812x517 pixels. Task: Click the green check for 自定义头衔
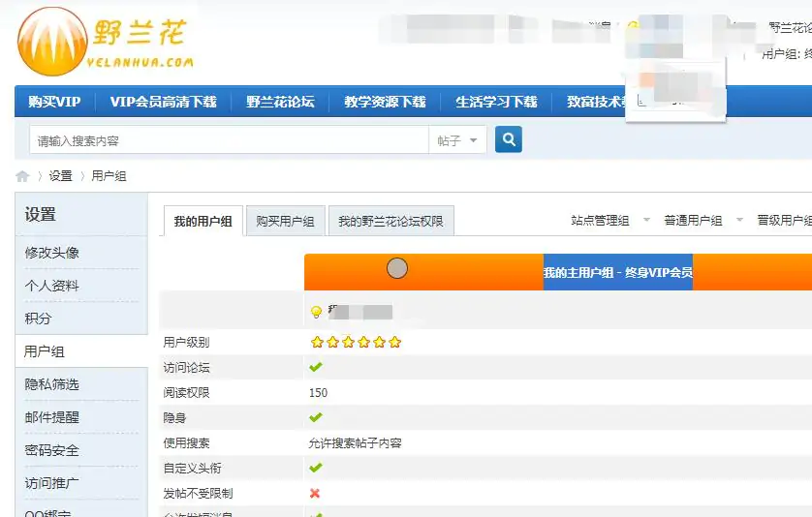(315, 468)
